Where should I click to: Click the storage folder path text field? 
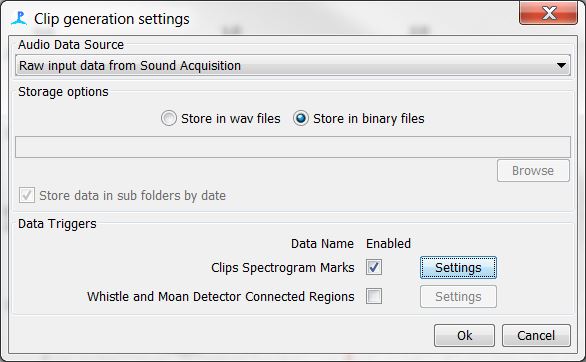293,147
